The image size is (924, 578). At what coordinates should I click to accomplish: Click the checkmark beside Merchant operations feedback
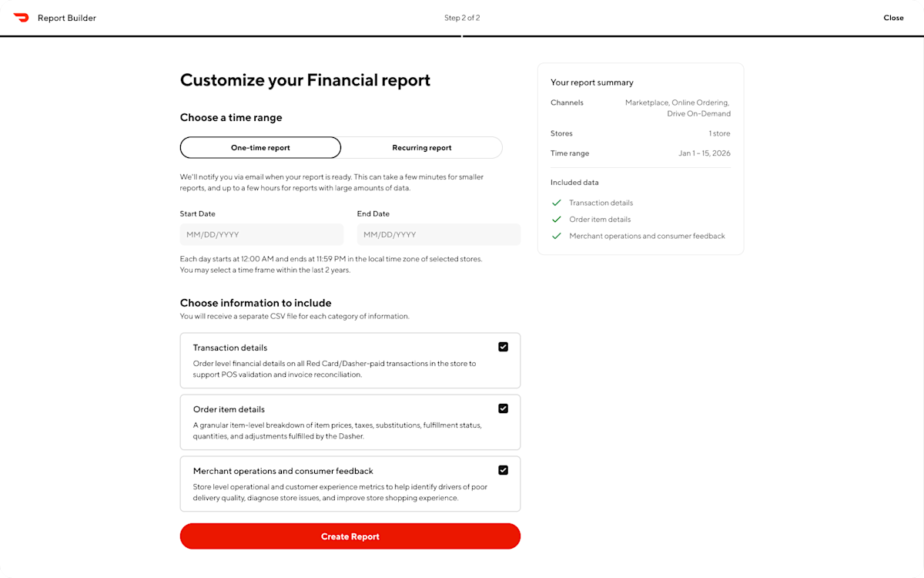[x=556, y=236]
